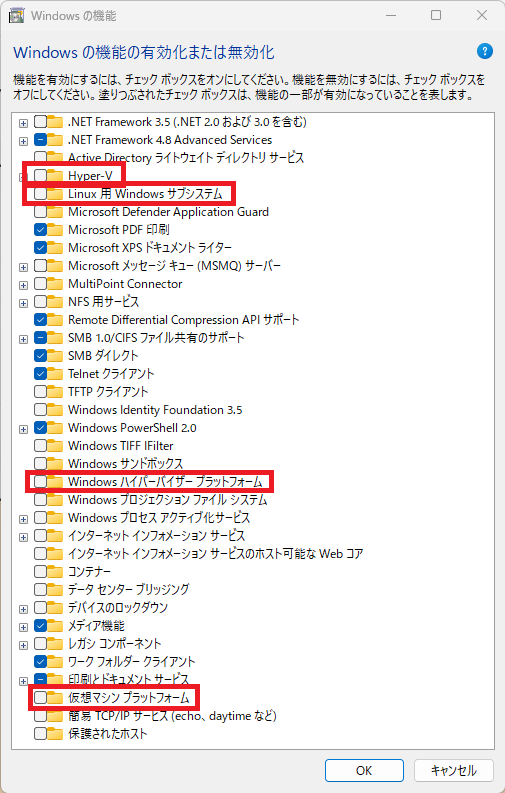The height and width of the screenshot is (793, 505).
Task: Expand Windows PowerShell 2.0 node
Action: pos(23,429)
